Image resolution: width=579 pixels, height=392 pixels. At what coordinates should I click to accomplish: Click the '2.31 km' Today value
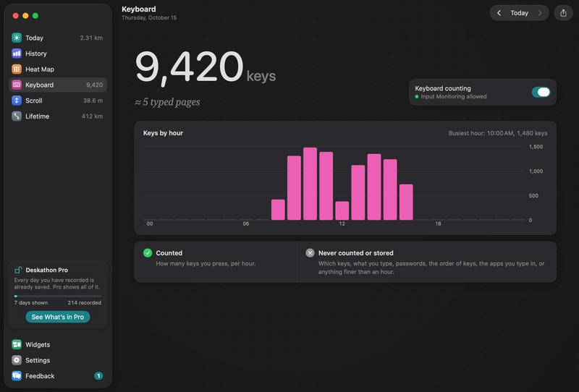click(x=91, y=38)
